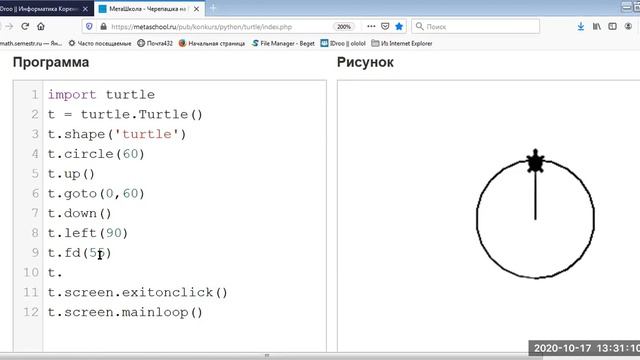The width and height of the screenshot is (640, 360).
Task: Reload the page with the refresh icon
Action: pos(25,27)
